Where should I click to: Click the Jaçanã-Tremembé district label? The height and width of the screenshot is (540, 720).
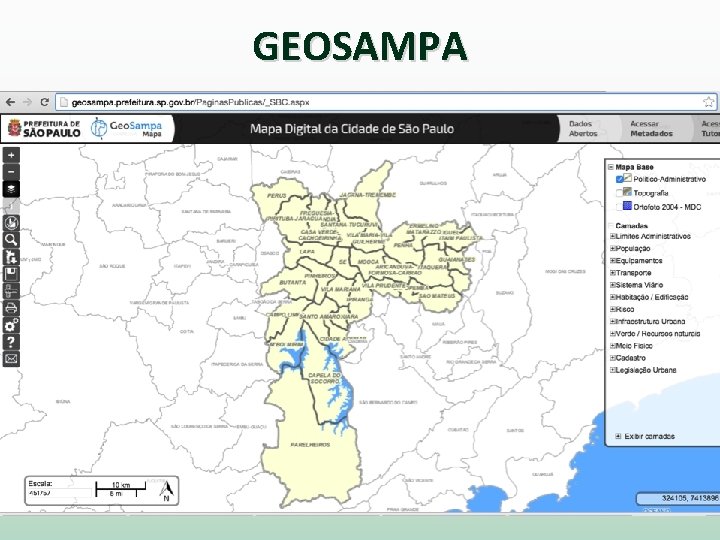pos(367,195)
